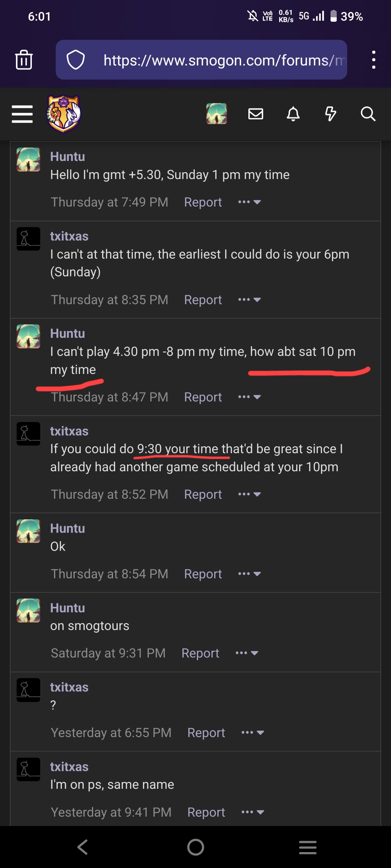Open the alerts bell icon
391x868 pixels.
click(x=293, y=114)
